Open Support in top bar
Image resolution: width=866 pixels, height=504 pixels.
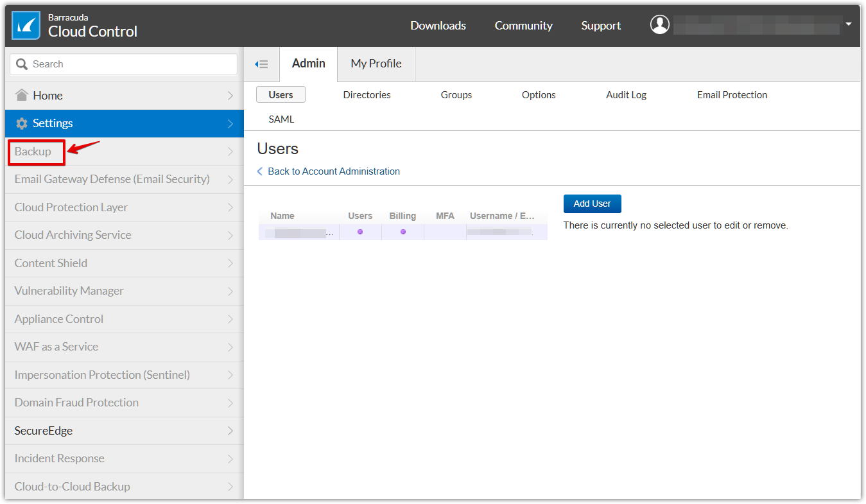601,26
